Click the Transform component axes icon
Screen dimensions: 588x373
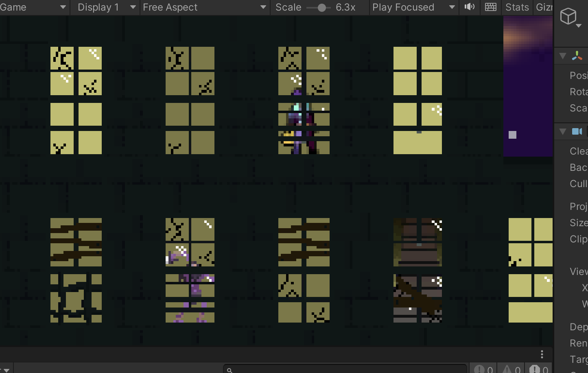[x=577, y=56]
